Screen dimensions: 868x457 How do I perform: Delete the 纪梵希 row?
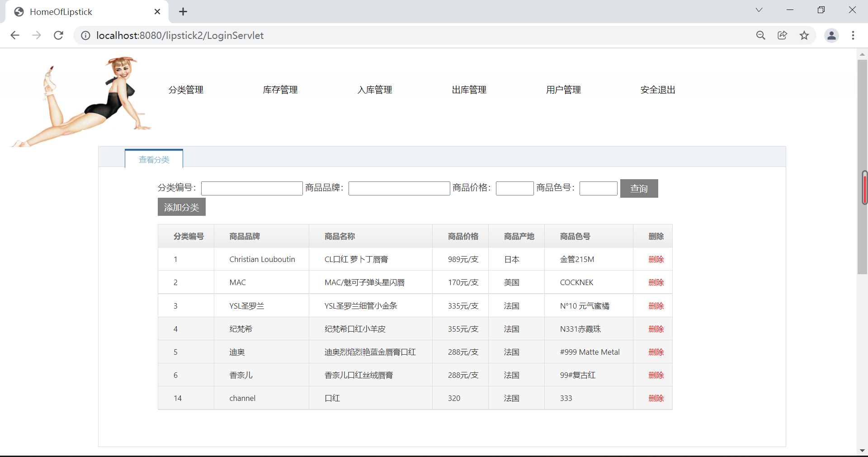(656, 329)
